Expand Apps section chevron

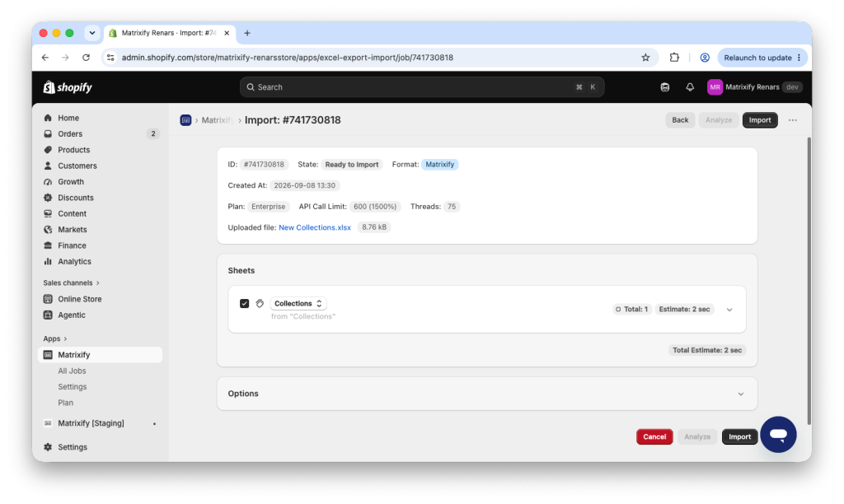pyautogui.click(x=65, y=338)
